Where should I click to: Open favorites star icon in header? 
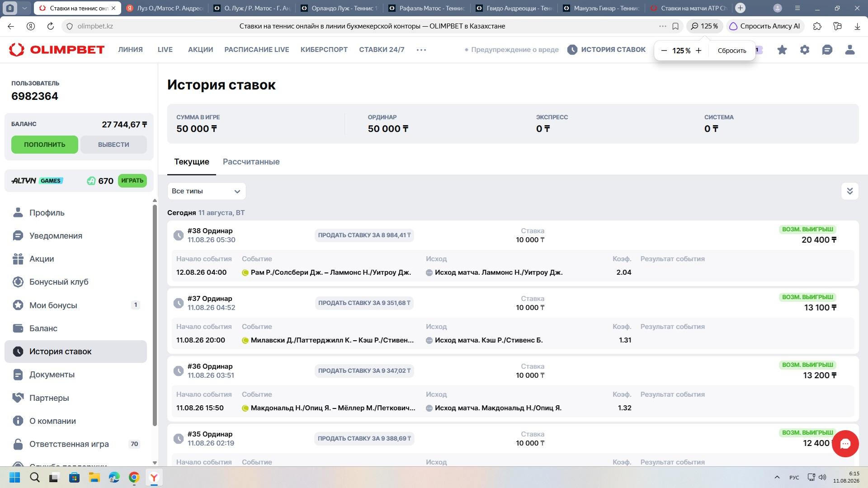tap(782, 50)
